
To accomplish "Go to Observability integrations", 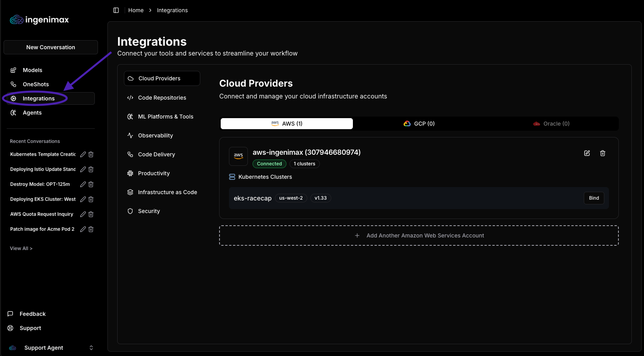I will point(155,135).
